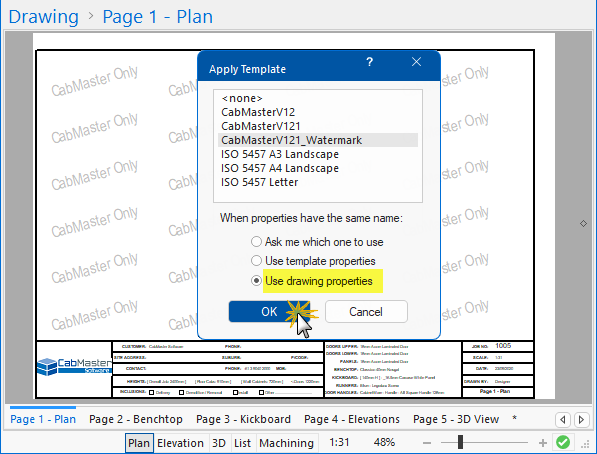
Task: Click the diamond handle on right edge
Action: [x=583, y=224]
